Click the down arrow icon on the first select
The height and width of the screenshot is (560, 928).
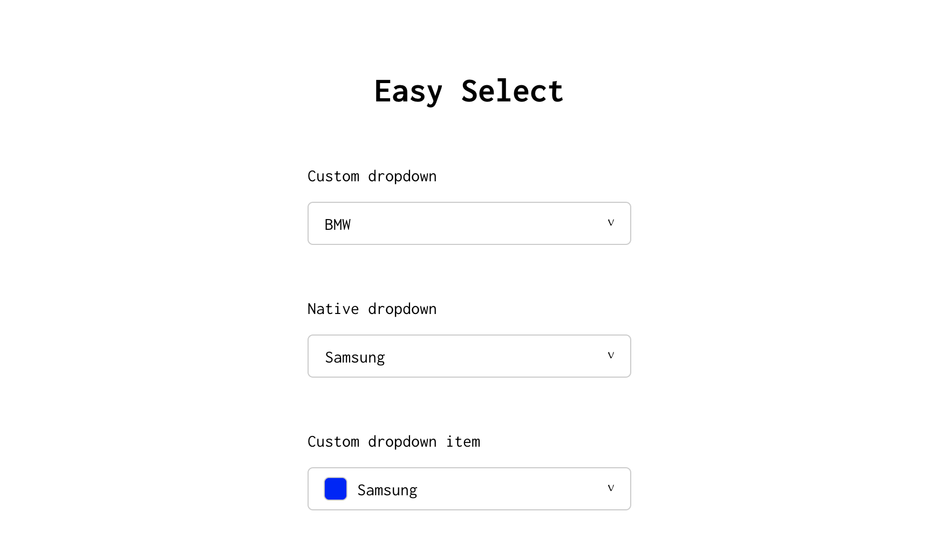(x=610, y=222)
